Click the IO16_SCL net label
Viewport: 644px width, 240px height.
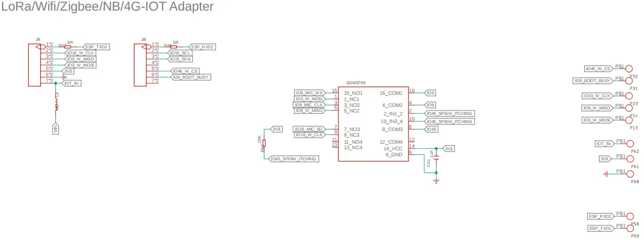(180, 53)
